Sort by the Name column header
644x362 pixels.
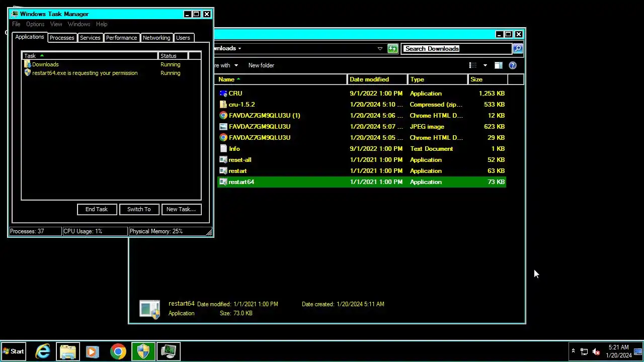click(281, 79)
